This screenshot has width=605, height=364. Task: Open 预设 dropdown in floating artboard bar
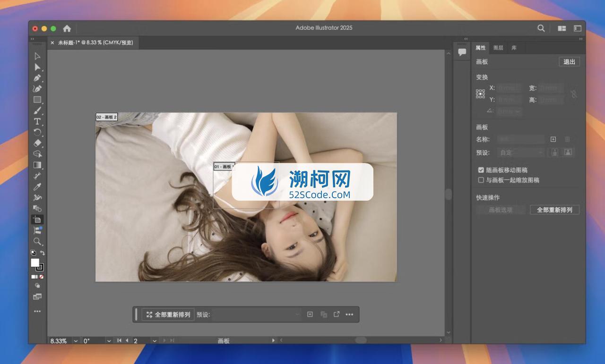coord(256,314)
